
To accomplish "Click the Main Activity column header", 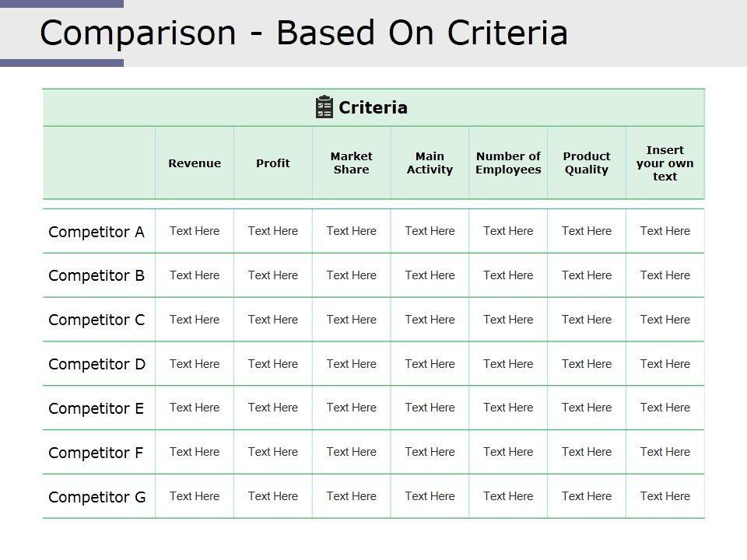I will [x=430, y=163].
